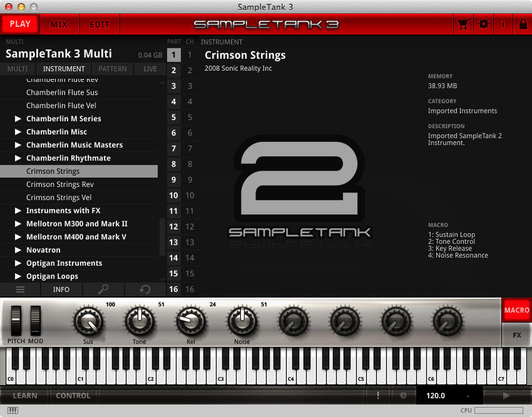Open the browser list menu icon
The width and height of the screenshot is (532, 417).
pyautogui.click(x=21, y=289)
